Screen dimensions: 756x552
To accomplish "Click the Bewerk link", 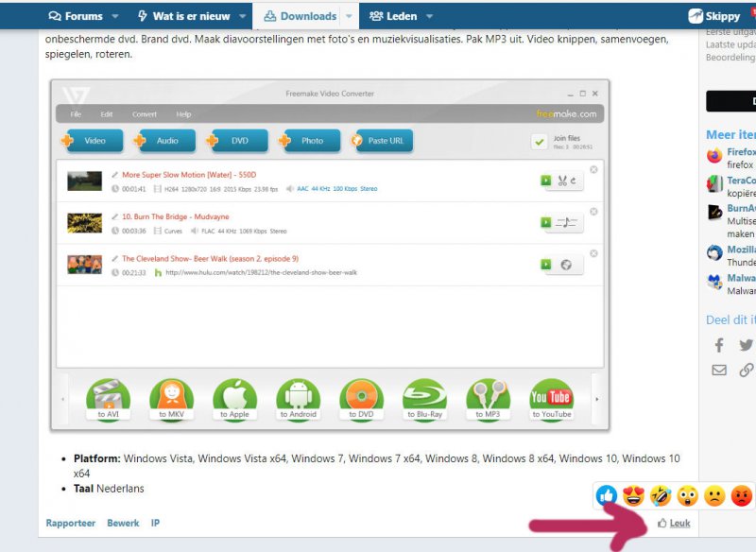I will (x=123, y=523).
